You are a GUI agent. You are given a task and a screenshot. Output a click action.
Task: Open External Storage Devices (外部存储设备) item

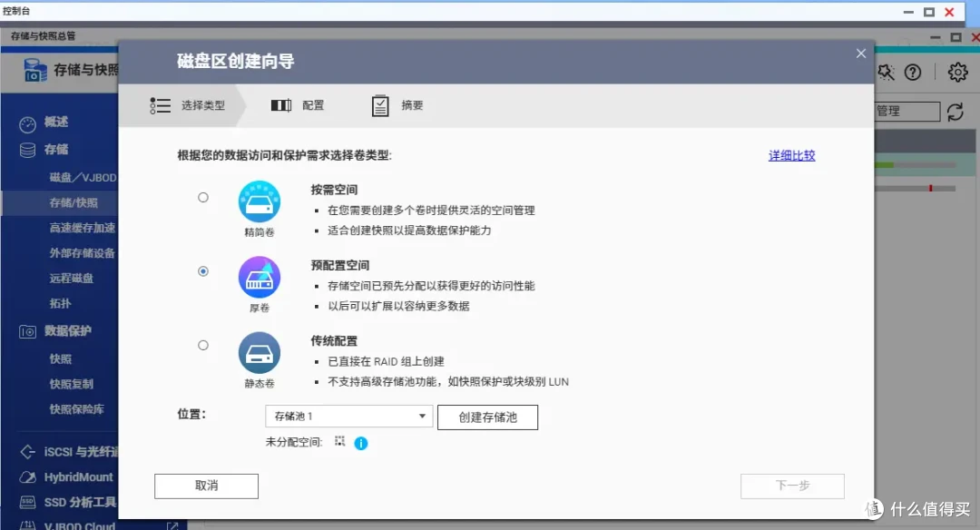83,253
